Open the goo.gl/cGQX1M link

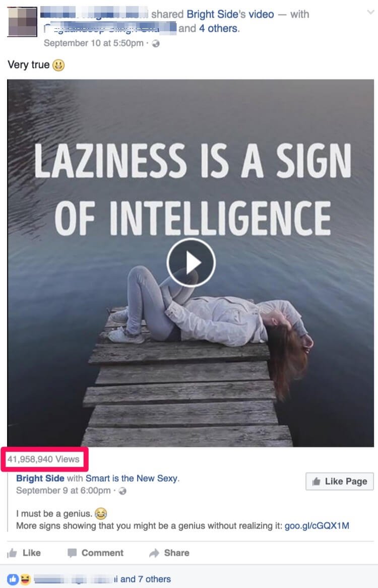[317, 526]
